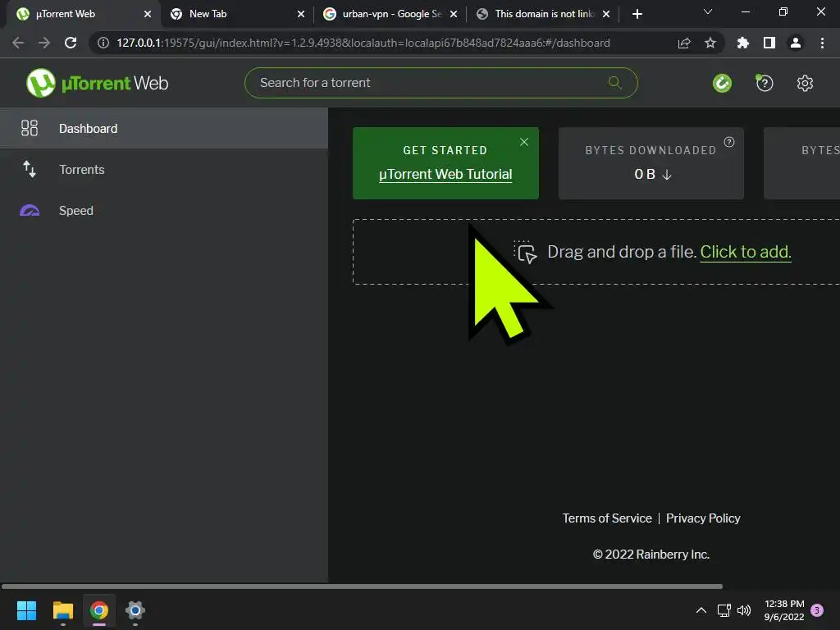This screenshot has height=630, width=840.
Task: Open the Windows Start menu
Action: pos(26,610)
